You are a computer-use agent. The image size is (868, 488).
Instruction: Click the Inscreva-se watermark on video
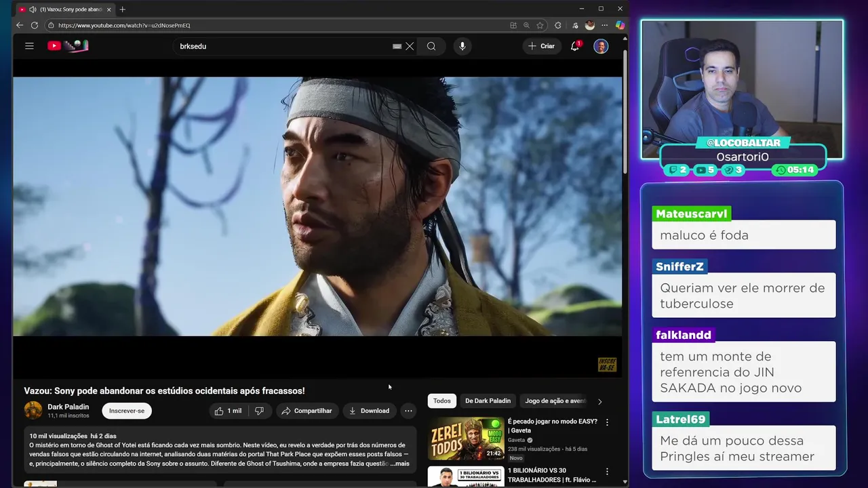tap(607, 365)
